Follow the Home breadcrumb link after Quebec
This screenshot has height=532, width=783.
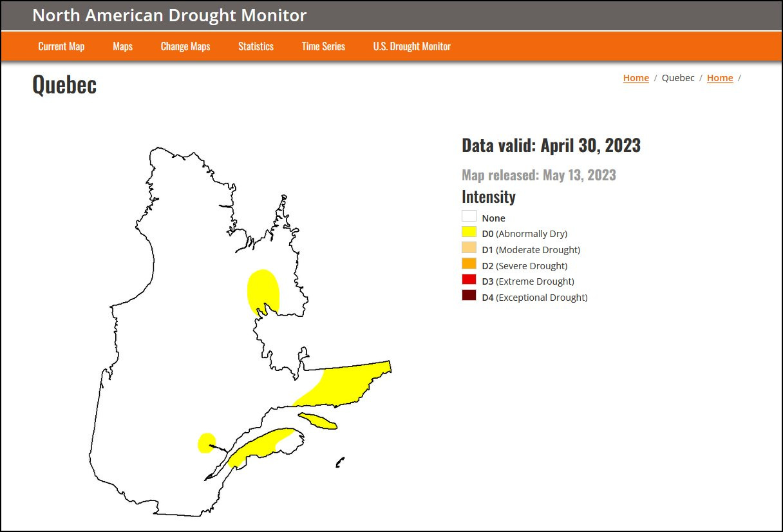(720, 78)
